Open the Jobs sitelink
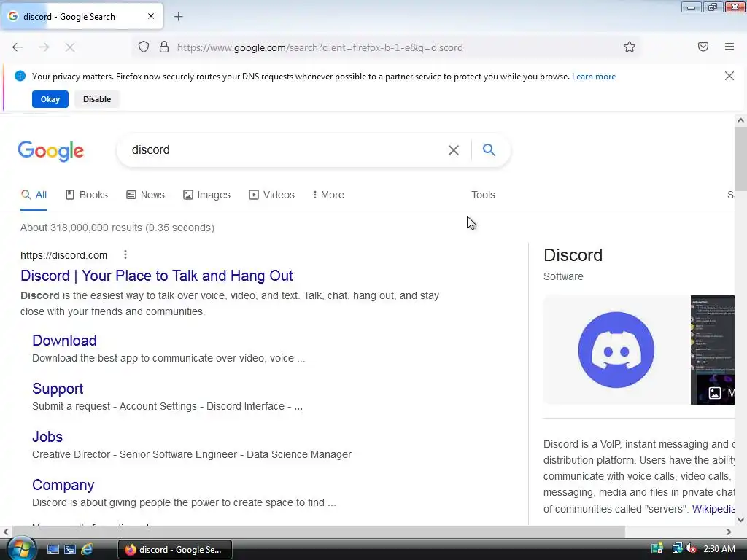 tap(47, 437)
